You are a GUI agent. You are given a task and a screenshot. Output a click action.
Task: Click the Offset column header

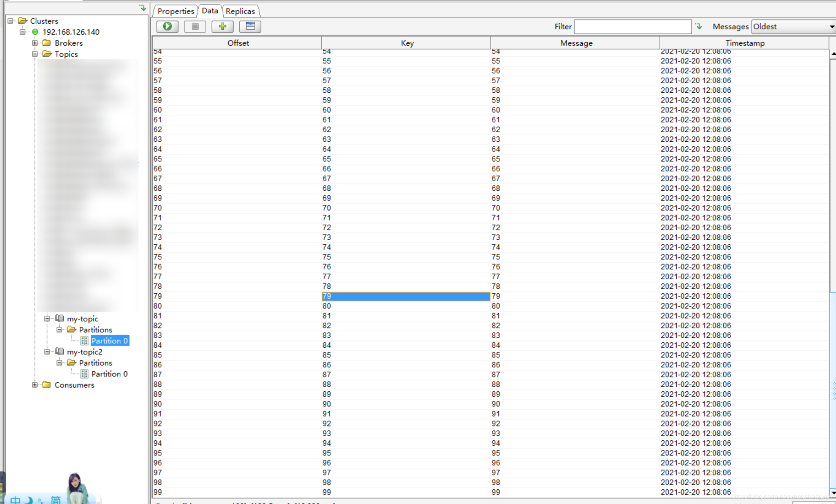(x=238, y=43)
